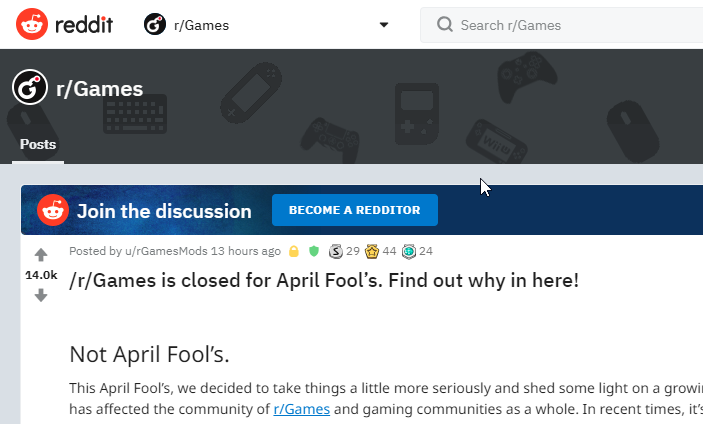The image size is (703, 424).
Task: Click the 14.0k vote score
Action: point(41,275)
